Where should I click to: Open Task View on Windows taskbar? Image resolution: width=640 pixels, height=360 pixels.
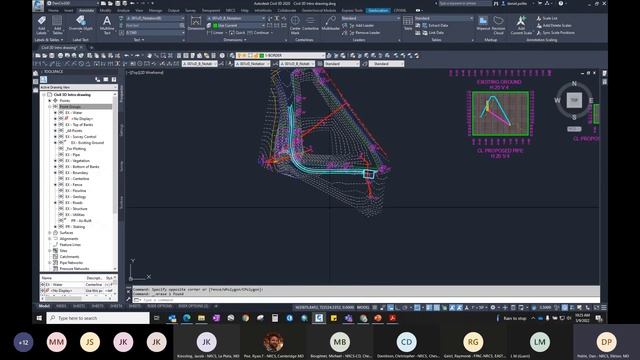tap(157, 318)
